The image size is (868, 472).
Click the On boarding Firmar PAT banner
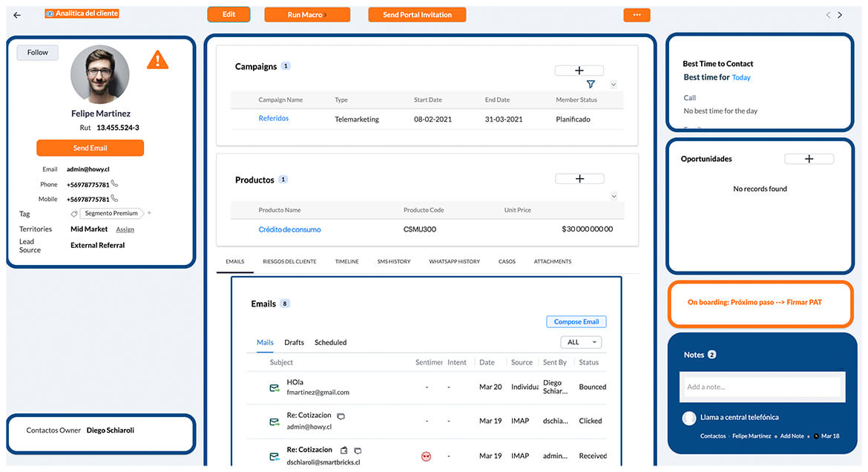coord(760,303)
